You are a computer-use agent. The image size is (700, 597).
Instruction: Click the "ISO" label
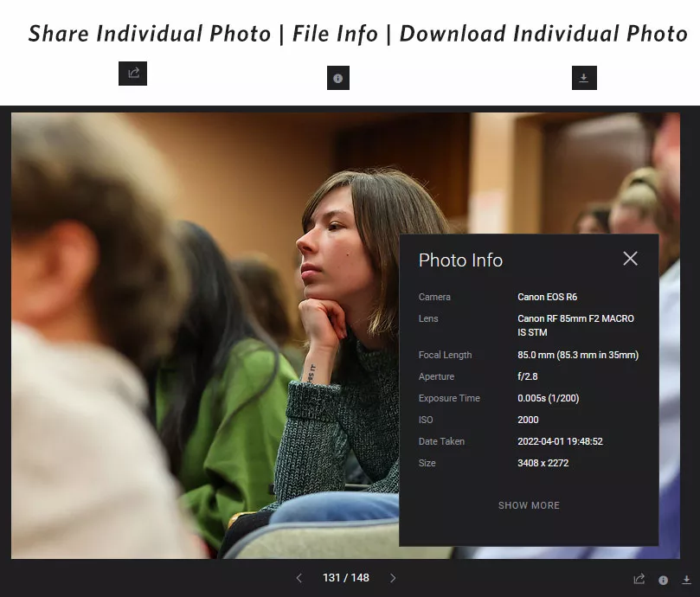[426, 420]
